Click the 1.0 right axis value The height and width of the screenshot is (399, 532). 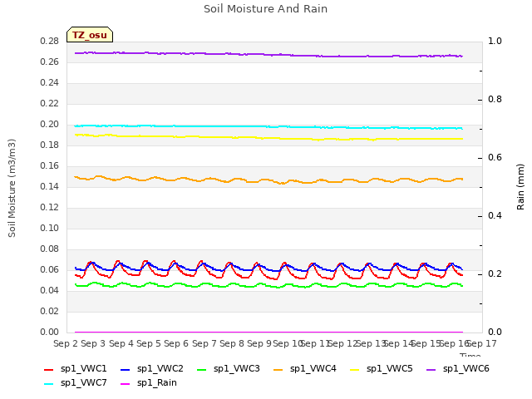pyautogui.click(x=495, y=42)
